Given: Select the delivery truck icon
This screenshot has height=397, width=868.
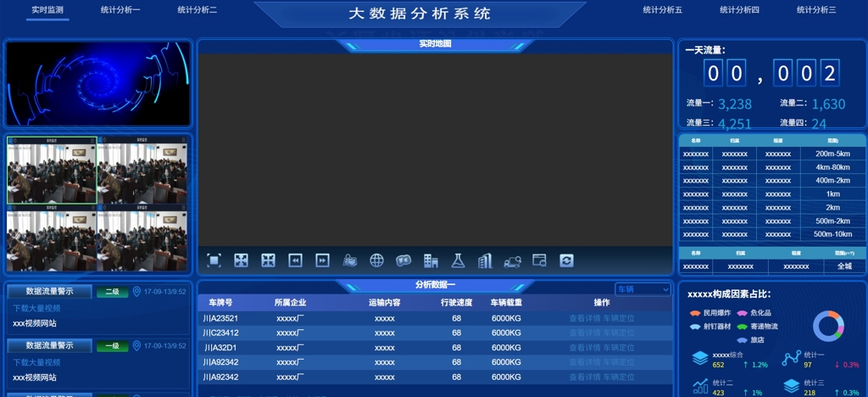Looking at the screenshot, I should click(x=512, y=260).
